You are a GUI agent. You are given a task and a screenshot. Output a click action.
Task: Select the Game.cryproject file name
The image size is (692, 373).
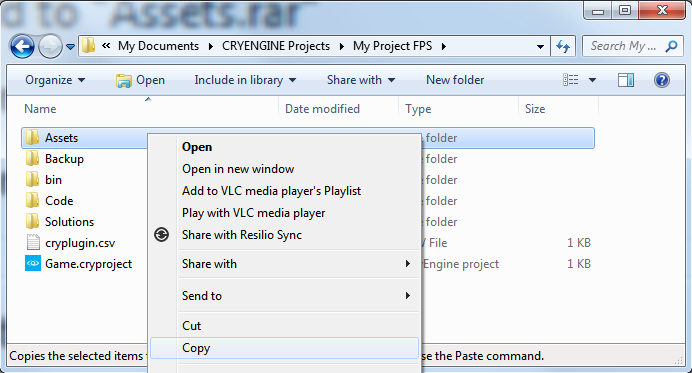pos(88,264)
